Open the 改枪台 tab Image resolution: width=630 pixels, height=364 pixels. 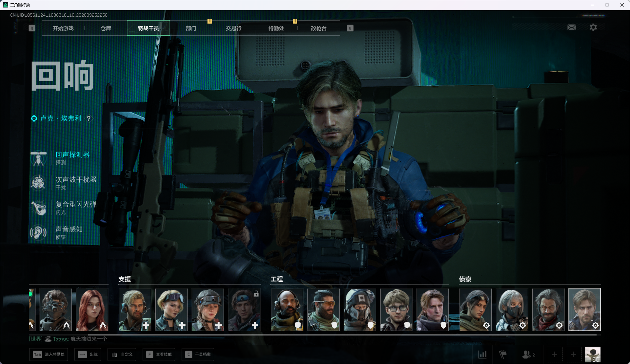319,28
